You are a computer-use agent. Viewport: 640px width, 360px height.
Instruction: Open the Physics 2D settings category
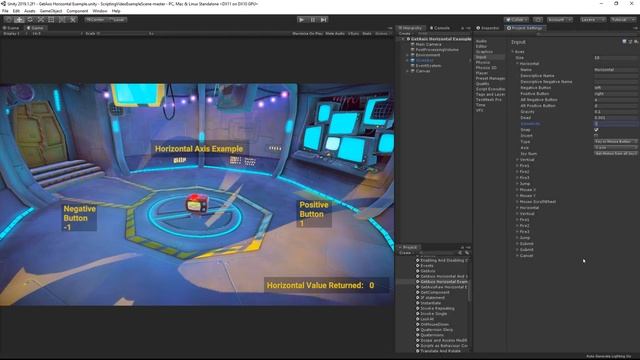point(486,68)
